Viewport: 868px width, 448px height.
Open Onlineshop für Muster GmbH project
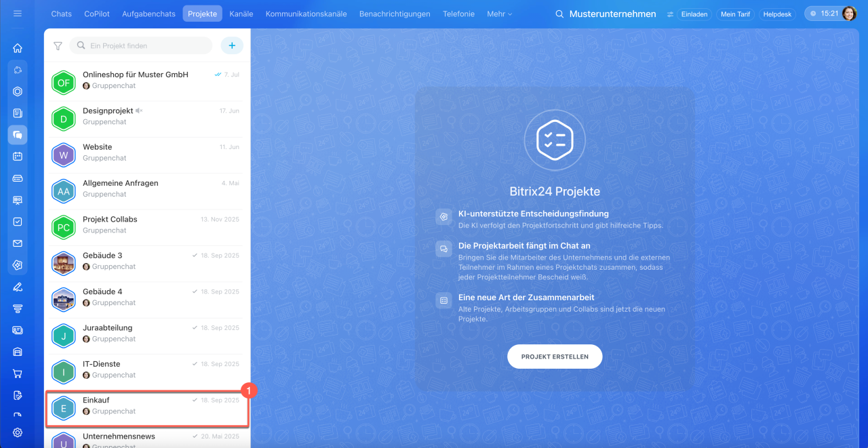tap(148, 83)
